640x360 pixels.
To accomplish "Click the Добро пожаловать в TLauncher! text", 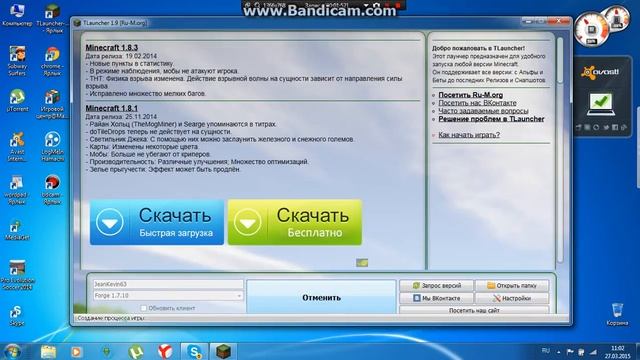I will click(478, 48).
